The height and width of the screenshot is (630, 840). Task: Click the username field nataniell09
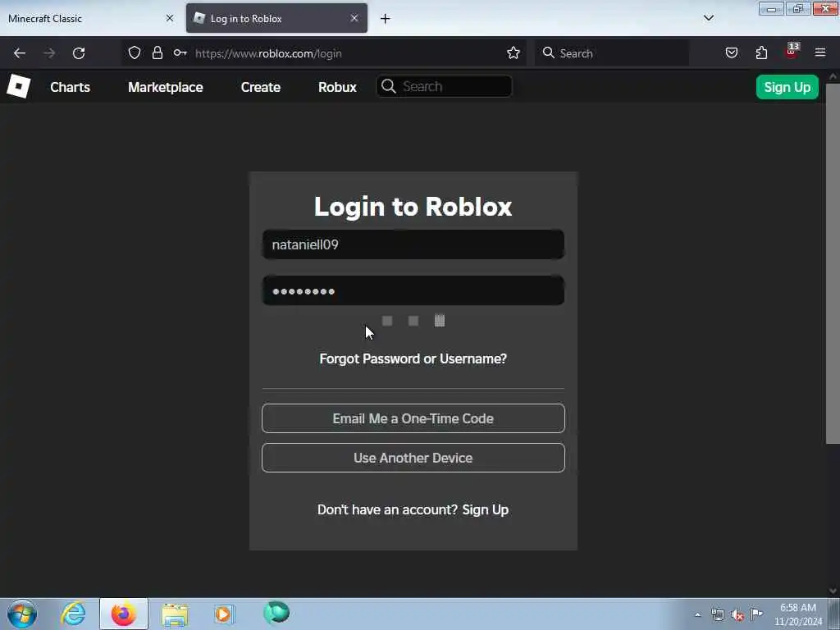click(x=413, y=244)
